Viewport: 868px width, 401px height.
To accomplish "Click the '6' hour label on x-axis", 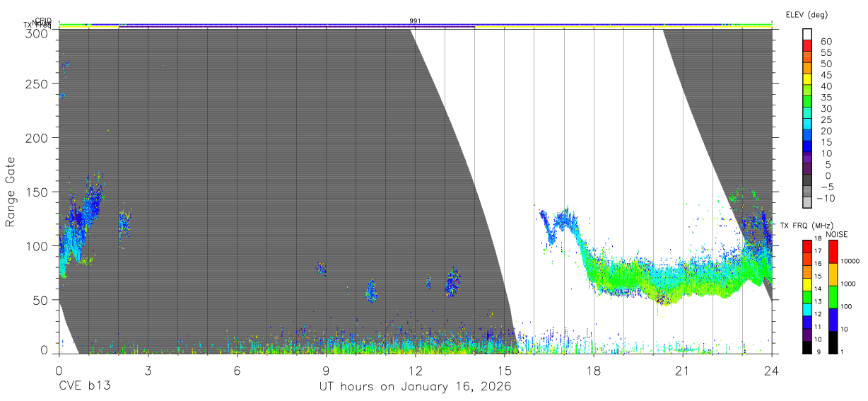I will [237, 370].
